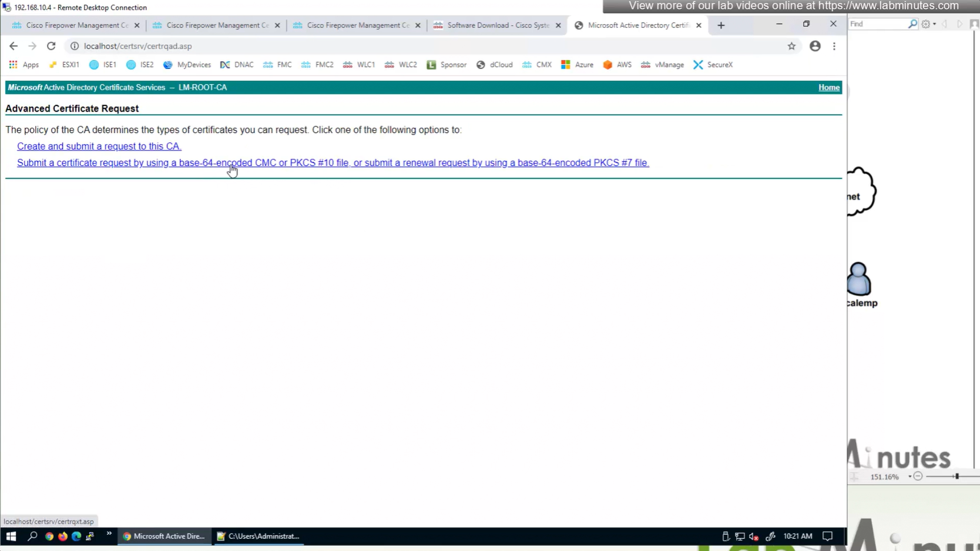Click Create and submit a request link
The width and height of the screenshot is (980, 551).
pos(99,146)
